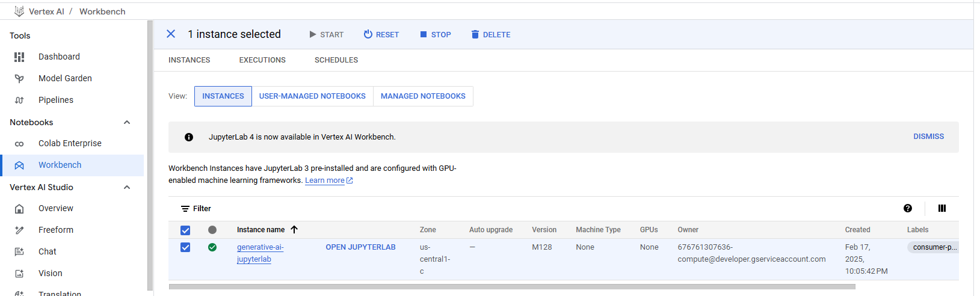
Task: Select the top Instances tab
Action: click(x=190, y=60)
